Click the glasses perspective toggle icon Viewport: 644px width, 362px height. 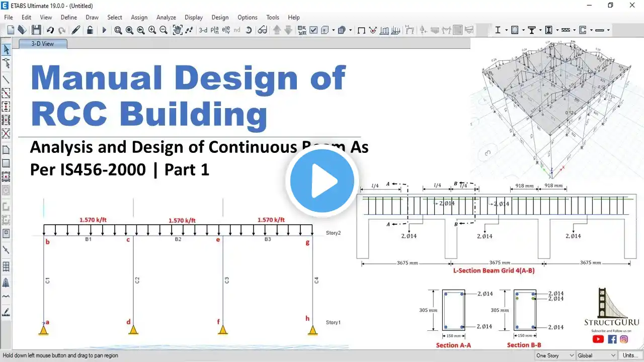[262, 30]
